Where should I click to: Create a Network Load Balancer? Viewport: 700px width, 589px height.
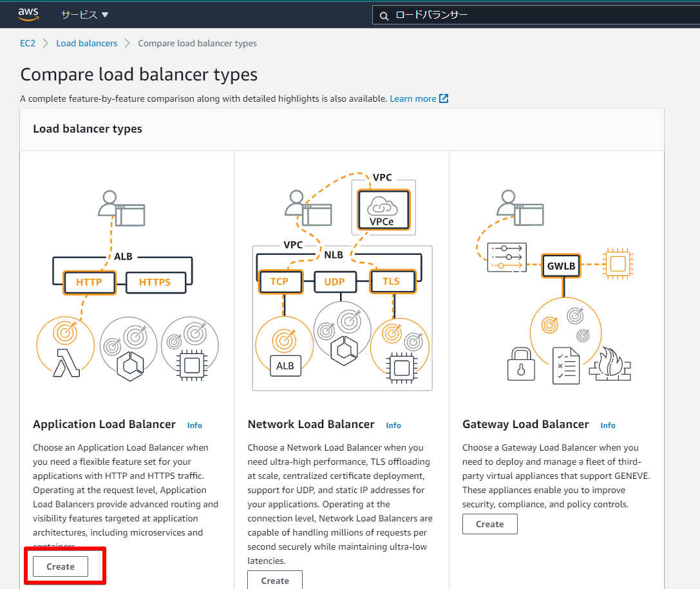(x=275, y=580)
